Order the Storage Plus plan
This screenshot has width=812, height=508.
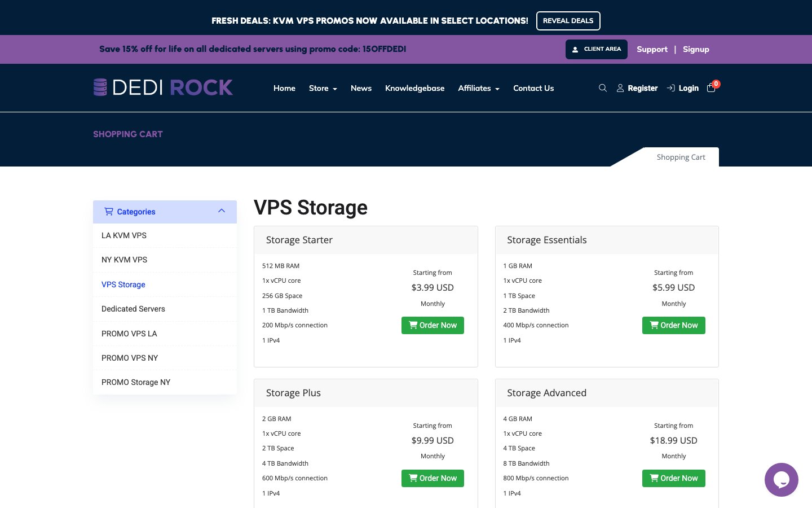click(433, 478)
